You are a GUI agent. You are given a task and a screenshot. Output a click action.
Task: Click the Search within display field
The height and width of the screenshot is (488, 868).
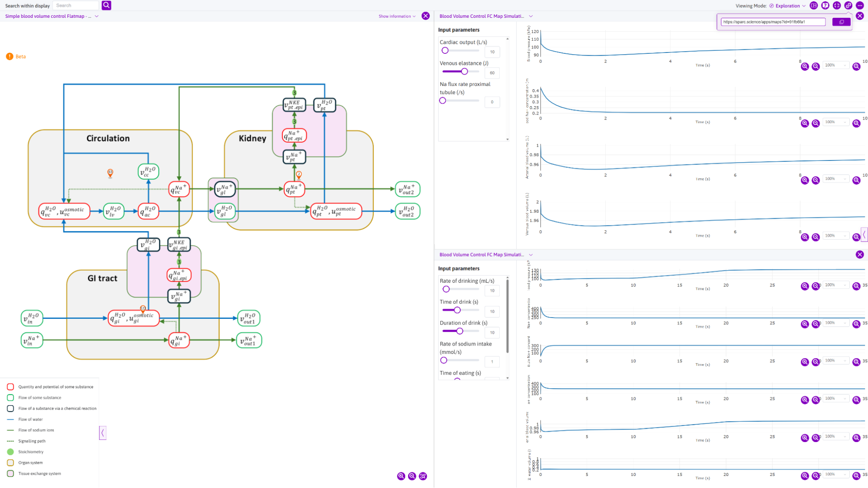(x=76, y=5)
